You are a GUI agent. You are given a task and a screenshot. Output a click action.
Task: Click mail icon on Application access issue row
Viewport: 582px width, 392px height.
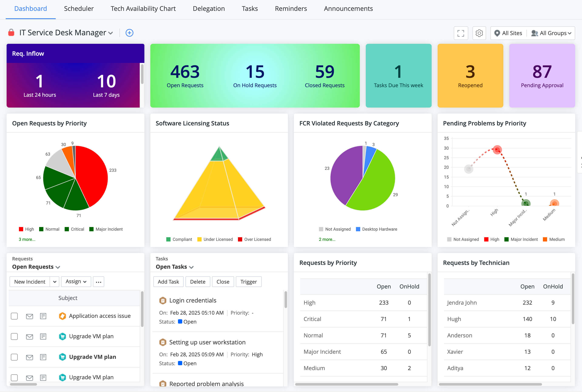tap(30, 316)
